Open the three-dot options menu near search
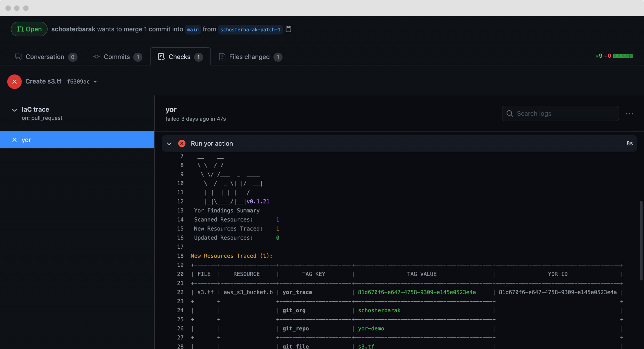 629,114
